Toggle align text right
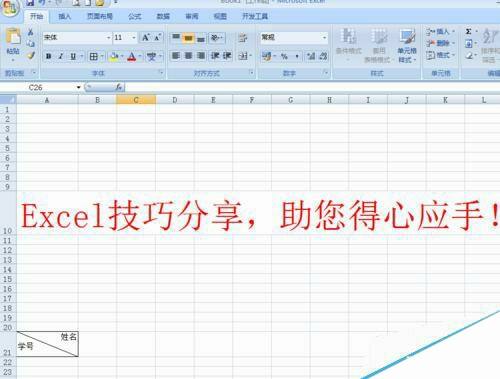The height and width of the screenshot is (379, 500). 201,56
